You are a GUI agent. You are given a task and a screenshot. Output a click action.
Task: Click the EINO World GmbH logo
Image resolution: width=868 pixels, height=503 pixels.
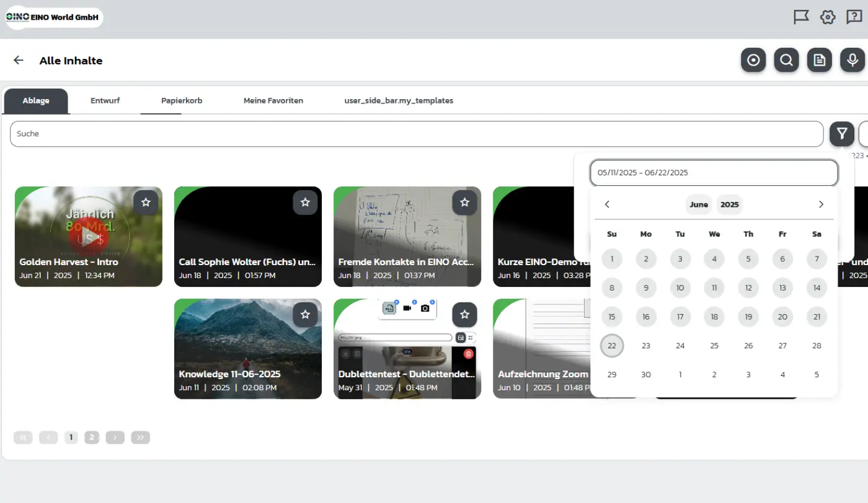coord(53,17)
